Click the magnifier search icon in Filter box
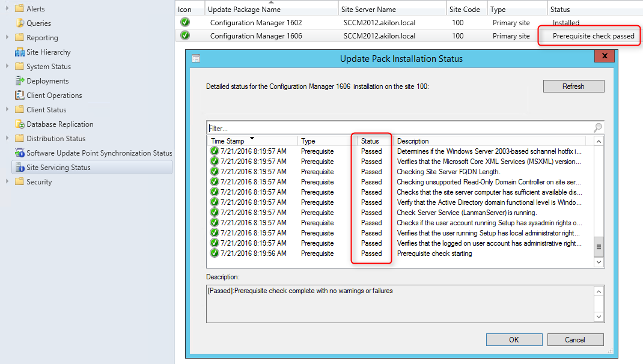The image size is (643, 364). click(598, 128)
